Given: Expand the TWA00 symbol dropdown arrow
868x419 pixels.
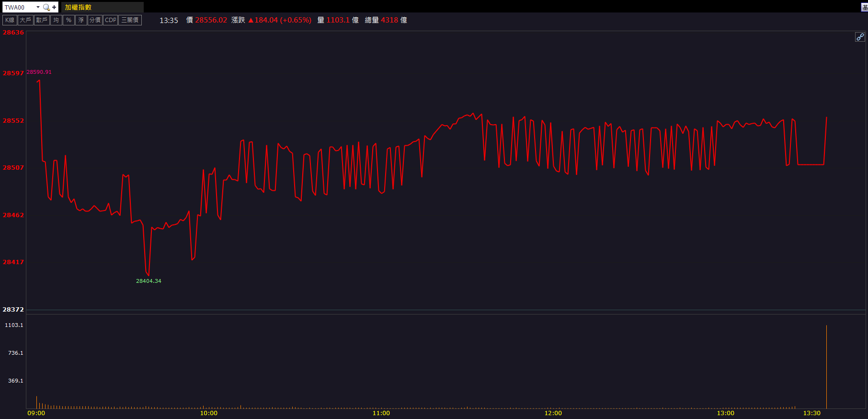Looking at the screenshot, I should pyautogui.click(x=38, y=7).
